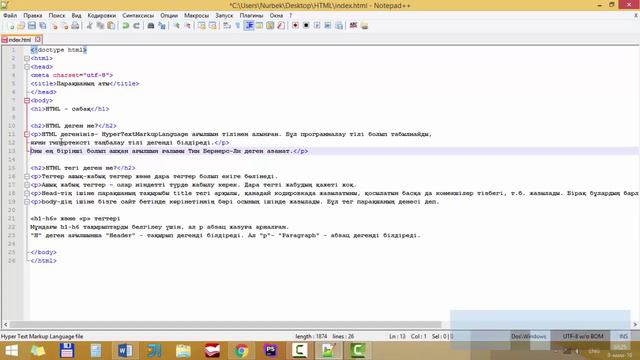
Task: Click the Dos\Windows status field
Action: coord(529,336)
